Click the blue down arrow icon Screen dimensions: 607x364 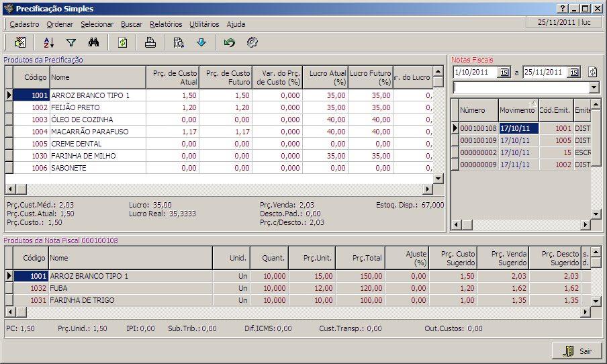click(201, 42)
